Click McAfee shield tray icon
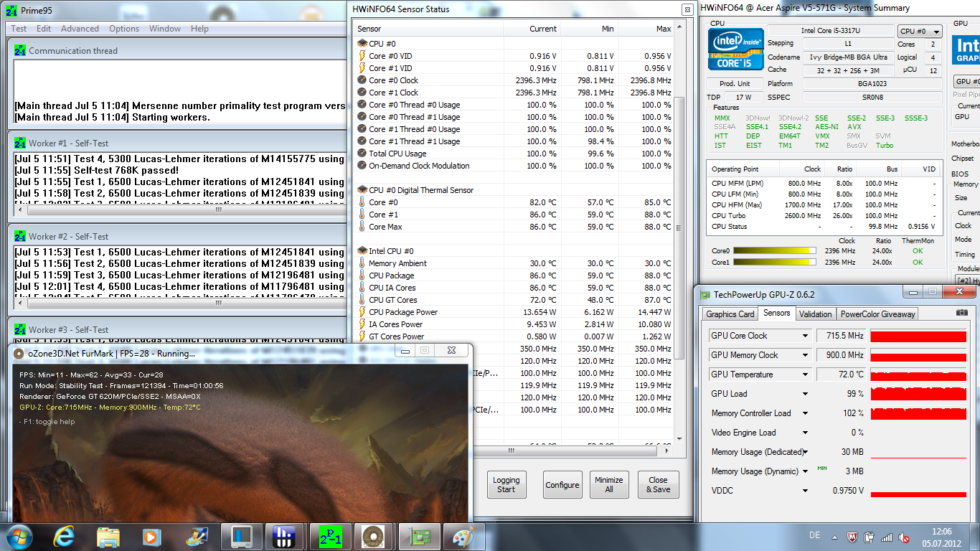The image size is (980, 551). 853,537
